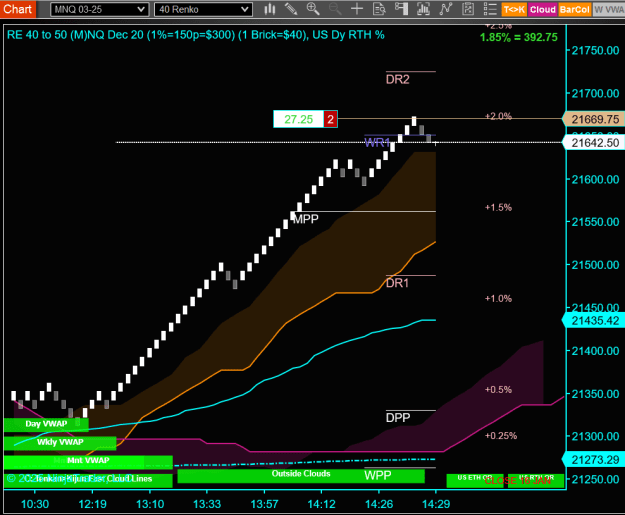This screenshot has height=515, width=625.
Task: Toggle the Outside Clouds green bar
Action: click(301, 476)
